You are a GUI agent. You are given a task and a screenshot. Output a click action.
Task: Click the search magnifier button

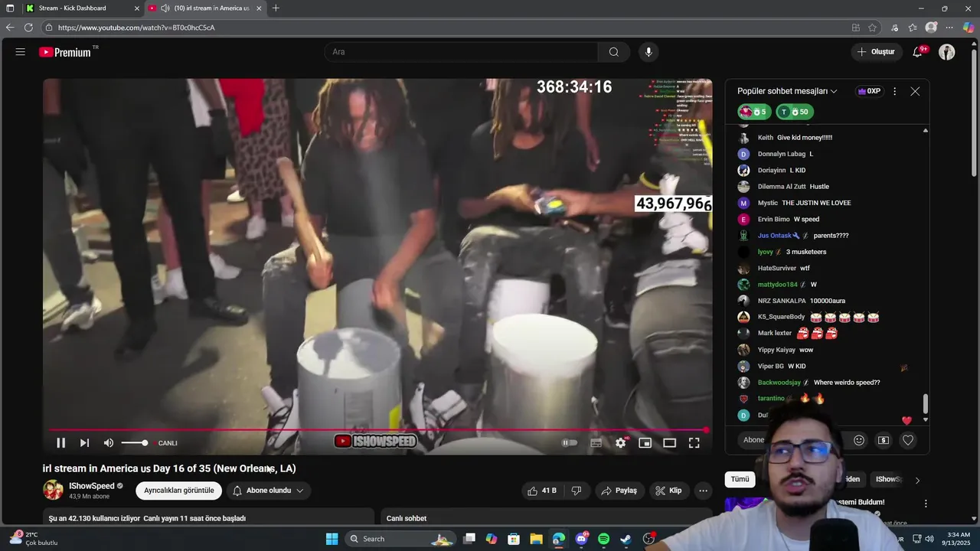(x=613, y=52)
